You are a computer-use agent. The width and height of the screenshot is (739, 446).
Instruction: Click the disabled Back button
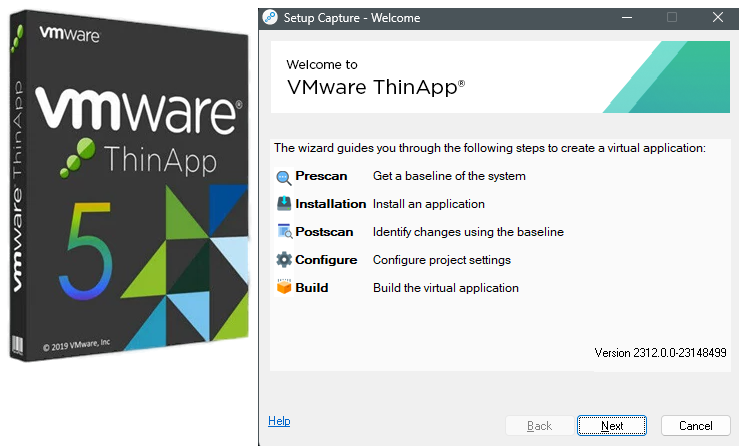click(x=540, y=426)
